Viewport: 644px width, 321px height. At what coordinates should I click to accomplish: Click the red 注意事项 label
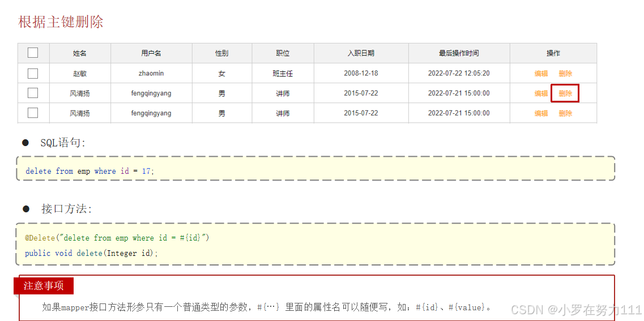point(44,286)
